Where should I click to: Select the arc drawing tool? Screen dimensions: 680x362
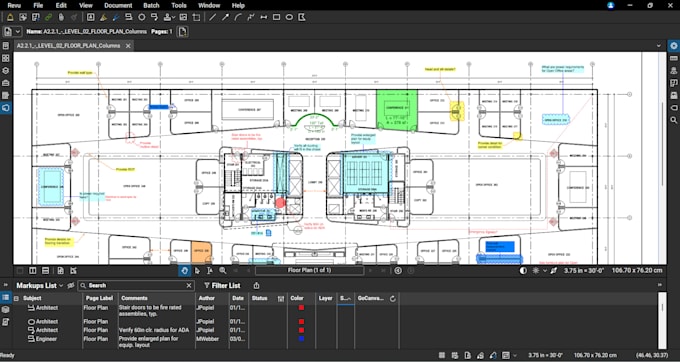[238, 17]
